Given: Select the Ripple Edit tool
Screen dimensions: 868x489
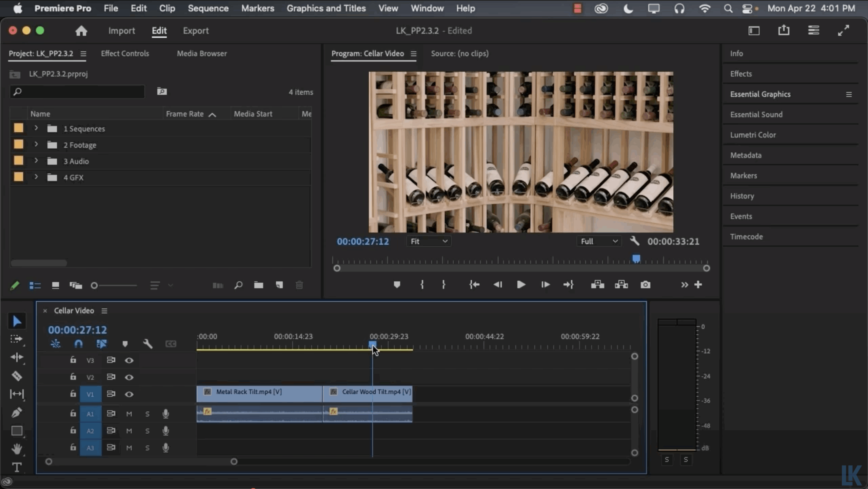Looking at the screenshot, I should pos(17,357).
